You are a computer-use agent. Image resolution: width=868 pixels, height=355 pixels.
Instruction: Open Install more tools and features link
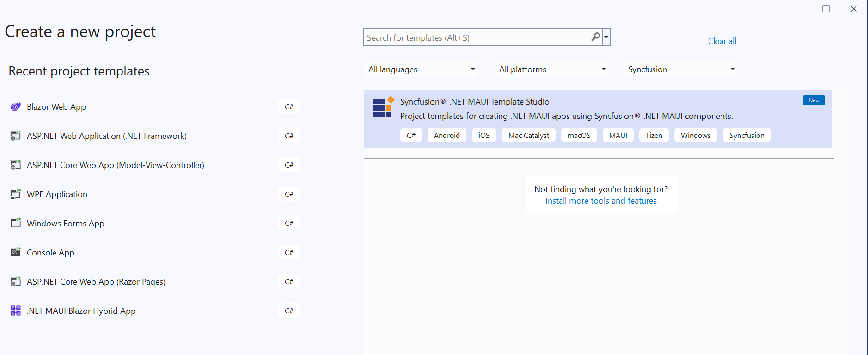pos(601,201)
